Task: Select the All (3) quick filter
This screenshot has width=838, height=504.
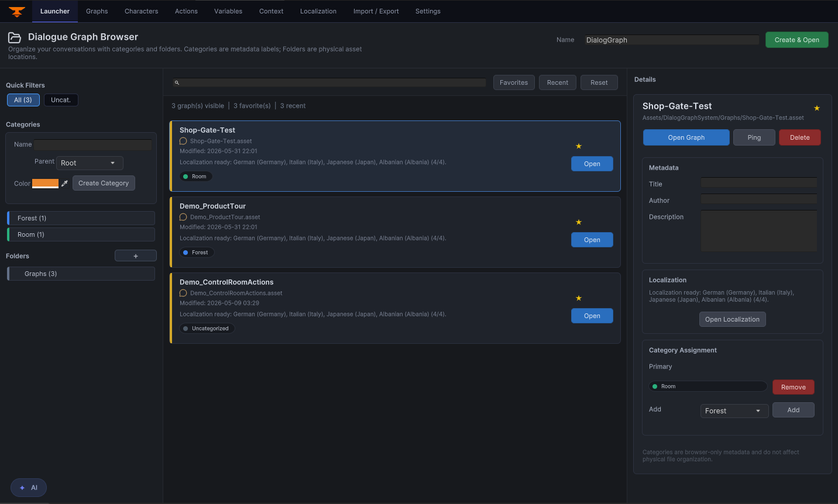Action: 23,100
